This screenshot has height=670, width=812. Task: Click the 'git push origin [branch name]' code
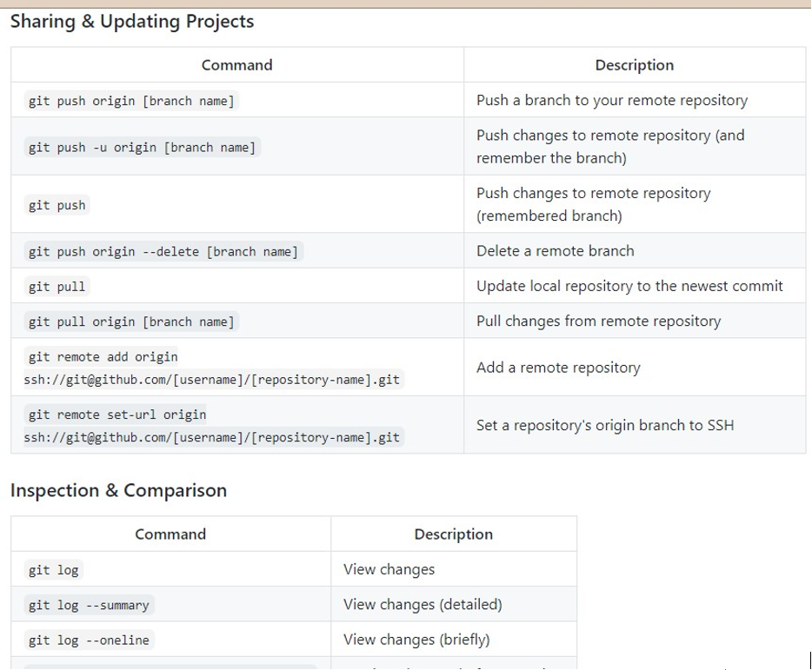[x=131, y=101]
